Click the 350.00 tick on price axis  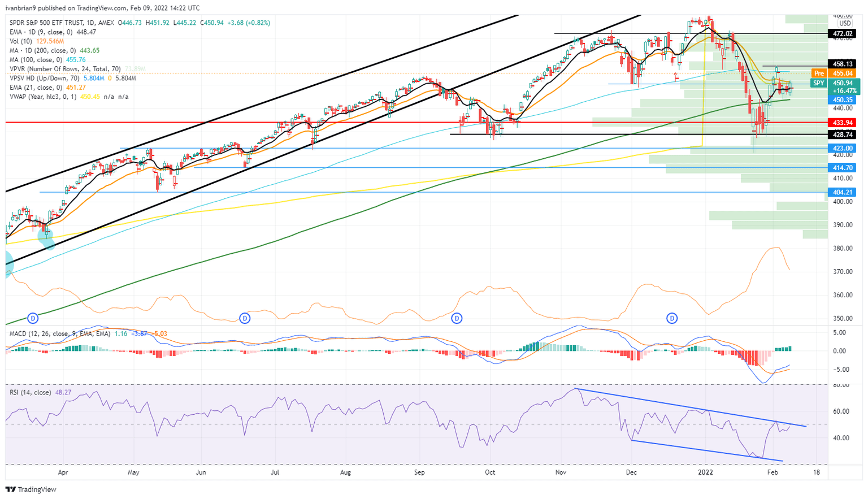coord(842,319)
